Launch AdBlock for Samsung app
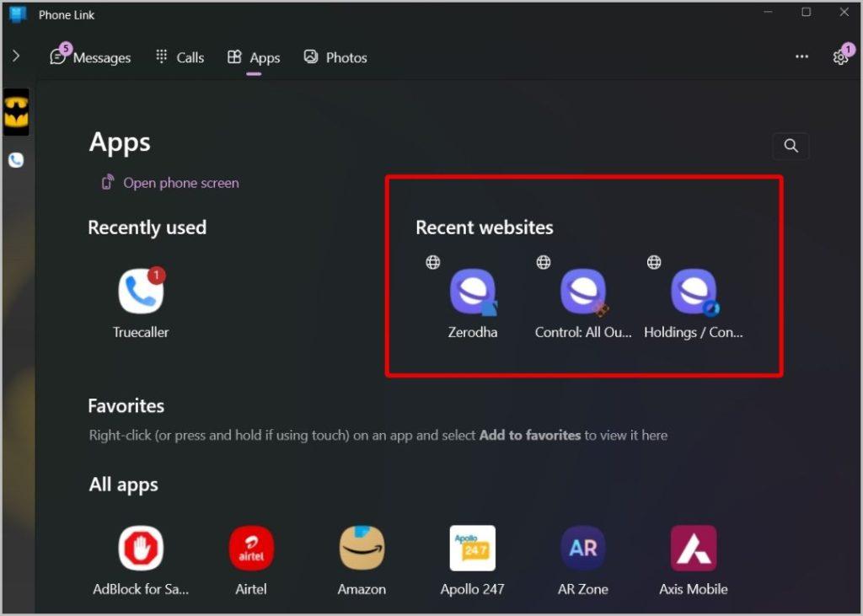 coord(141,549)
